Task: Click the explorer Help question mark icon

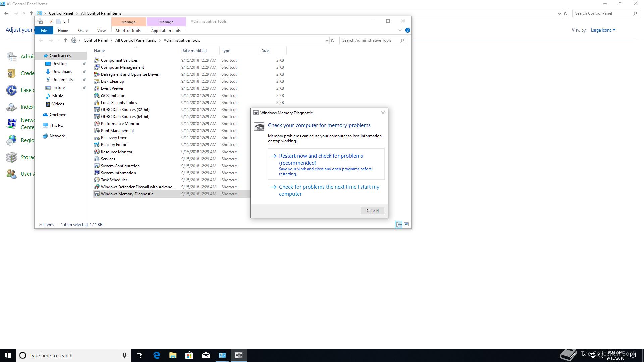Action: click(x=408, y=30)
